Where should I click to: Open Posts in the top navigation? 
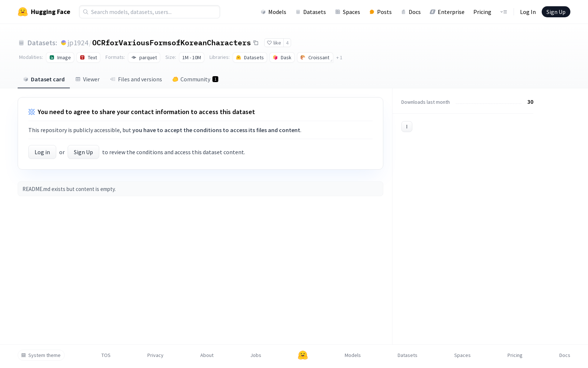[380, 12]
